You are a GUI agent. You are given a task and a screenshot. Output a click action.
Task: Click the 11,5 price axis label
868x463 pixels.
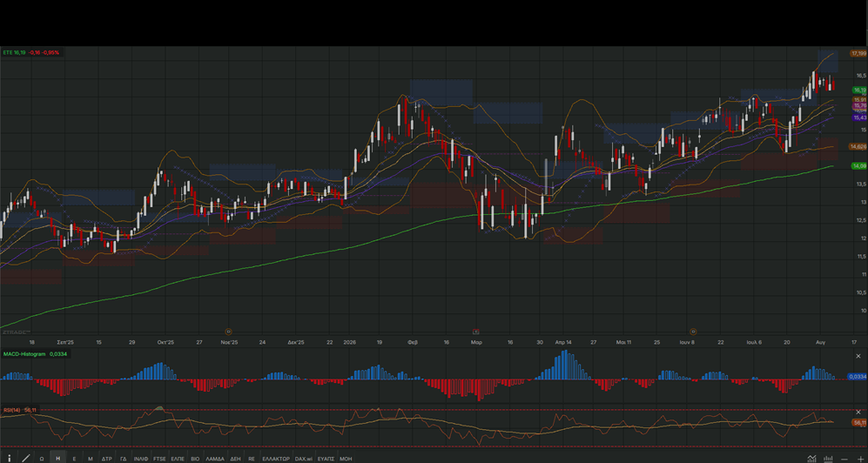(860, 257)
